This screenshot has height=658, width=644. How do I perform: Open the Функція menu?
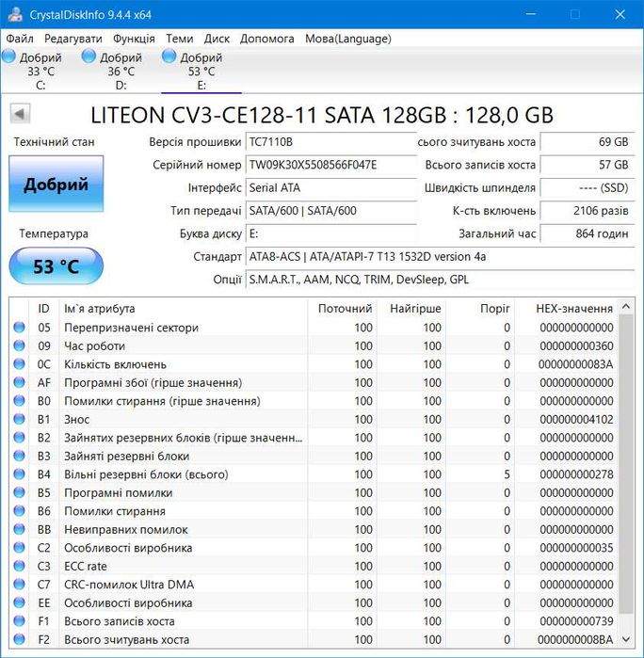pyautogui.click(x=134, y=39)
